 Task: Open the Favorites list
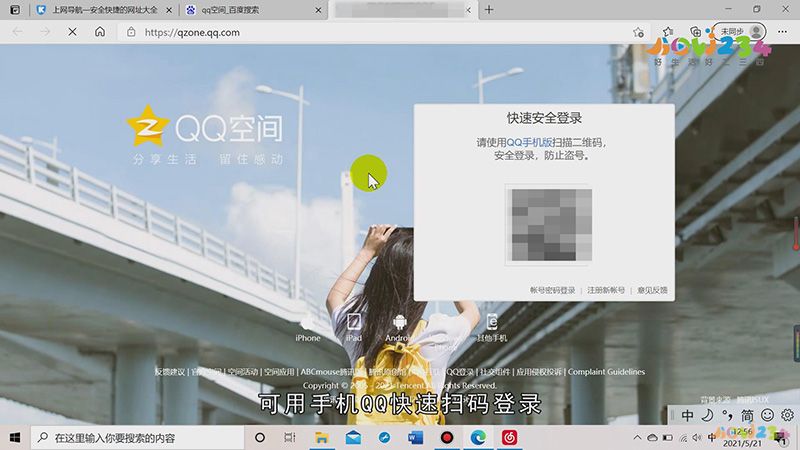pyautogui.click(x=668, y=32)
